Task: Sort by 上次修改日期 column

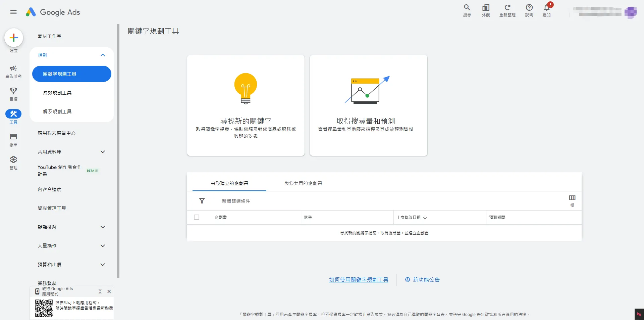Action: (x=409, y=218)
